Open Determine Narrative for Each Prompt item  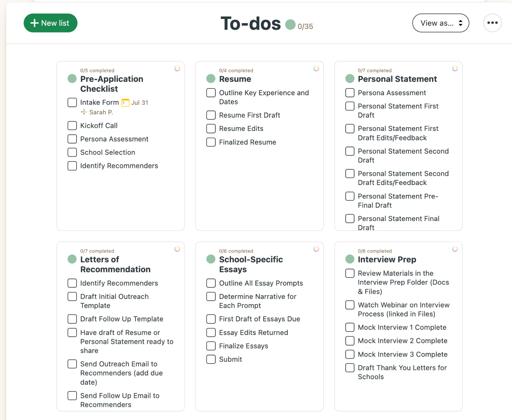click(258, 301)
